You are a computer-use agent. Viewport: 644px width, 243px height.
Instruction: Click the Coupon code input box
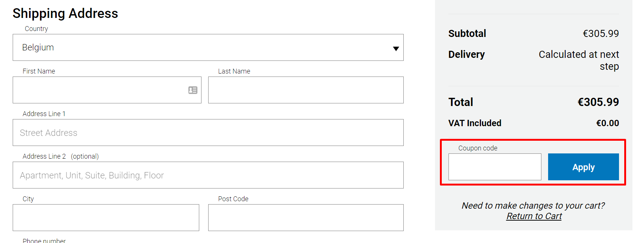point(495,167)
